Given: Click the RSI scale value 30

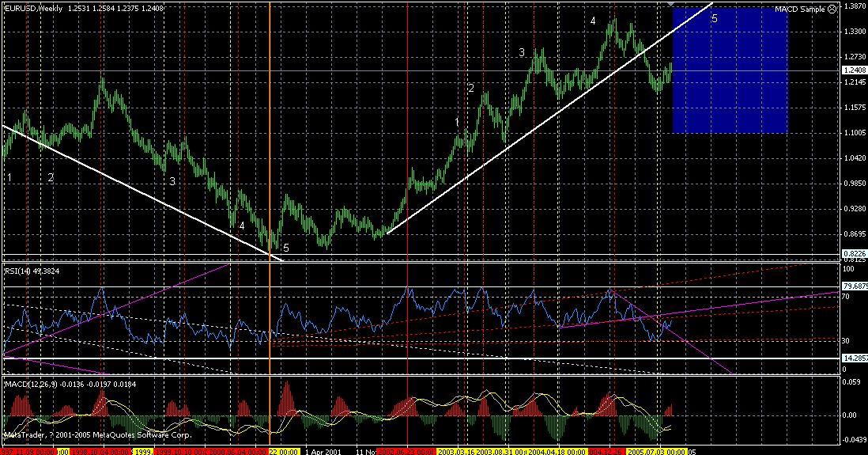Looking at the screenshot, I should pyautogui.click(x=846, y=341).
